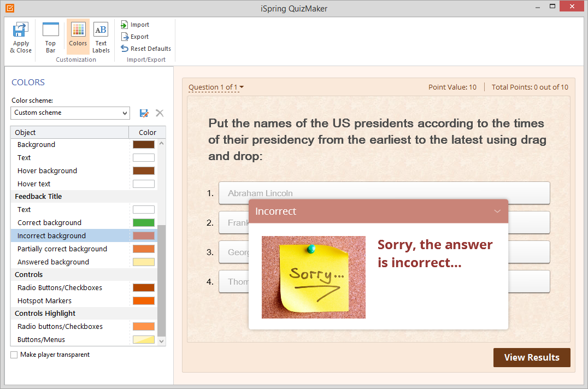
Task: Click the Abraham Lincoln answer item
Action: click(384, 193)
